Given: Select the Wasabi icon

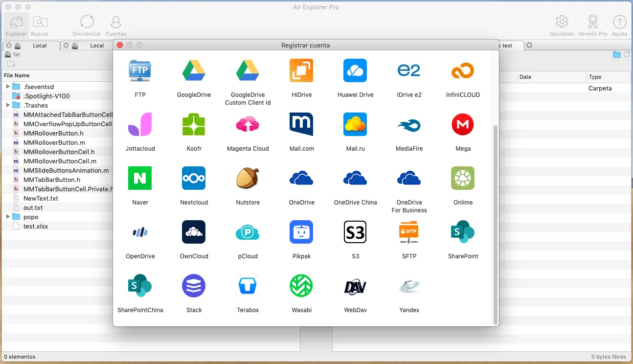Looking at the screenshot, I should click(301, 286).
